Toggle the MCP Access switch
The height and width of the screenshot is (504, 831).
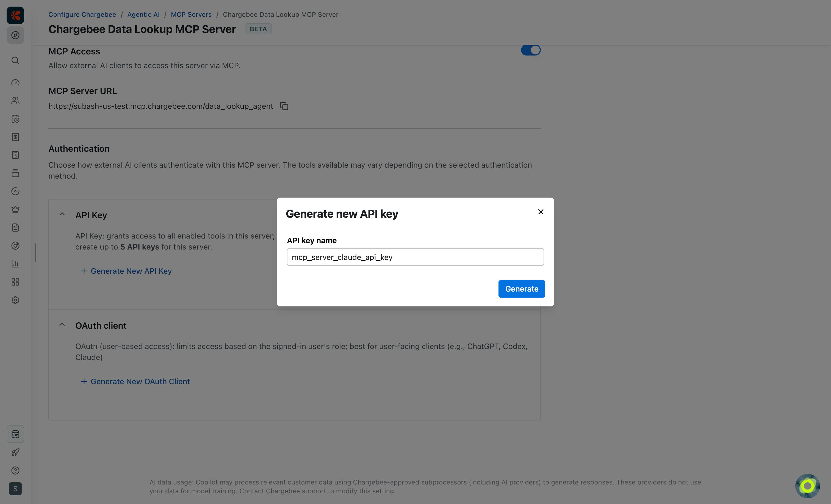[x=530, y=50]
